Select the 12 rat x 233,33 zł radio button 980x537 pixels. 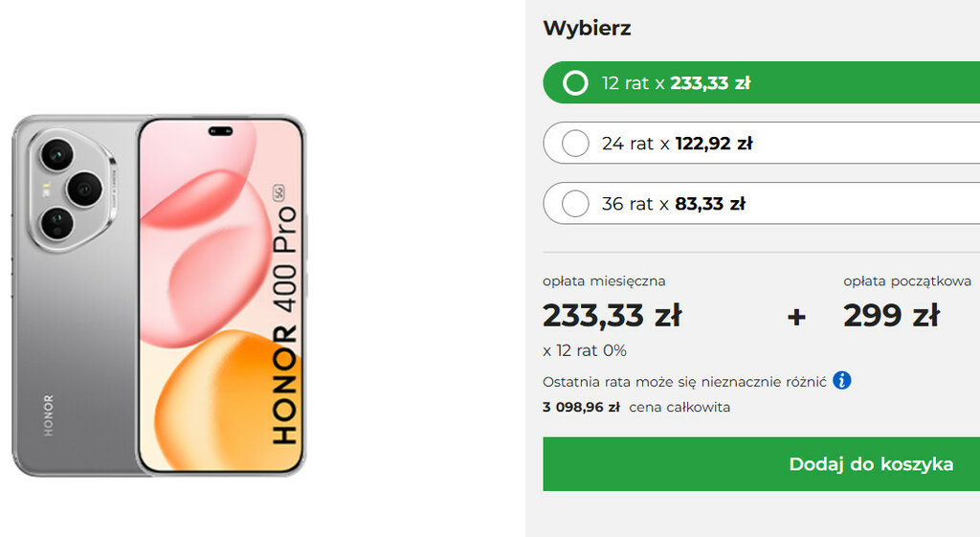pyautogui.click(x=575, y=83)
